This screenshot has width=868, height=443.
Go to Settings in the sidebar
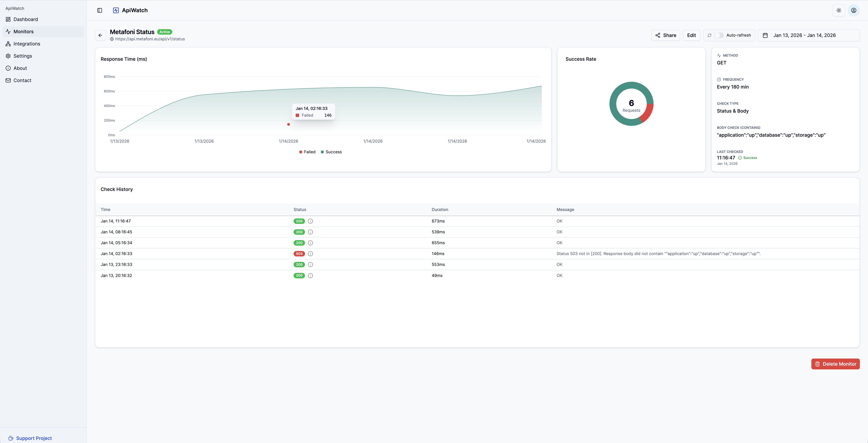click(23, 56)
